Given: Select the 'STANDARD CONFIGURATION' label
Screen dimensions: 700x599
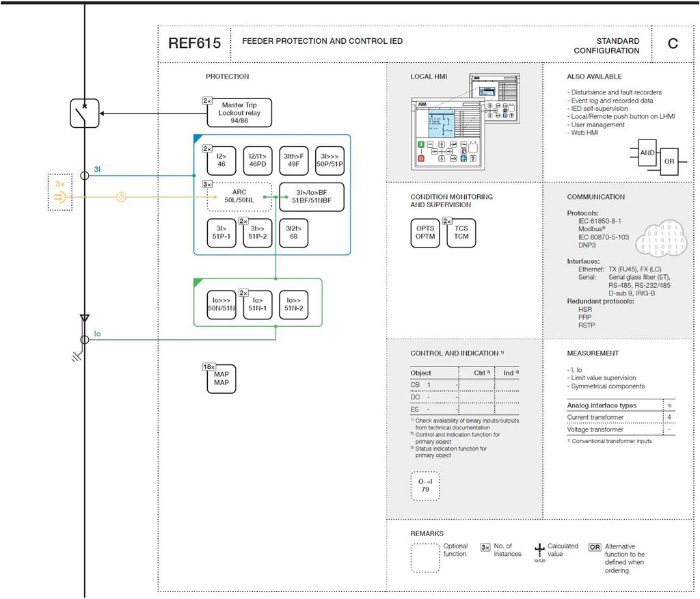Looking at the screenshot, I should [607, 46].
